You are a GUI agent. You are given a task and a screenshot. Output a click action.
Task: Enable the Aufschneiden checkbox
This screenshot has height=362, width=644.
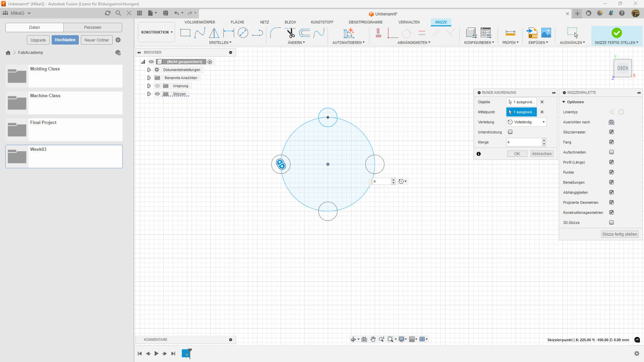click(611, 152)
